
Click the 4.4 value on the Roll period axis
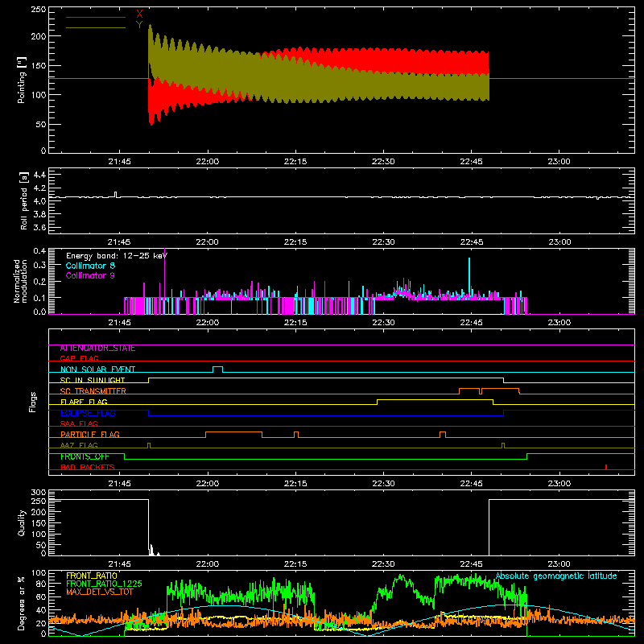tap(39, 175)
